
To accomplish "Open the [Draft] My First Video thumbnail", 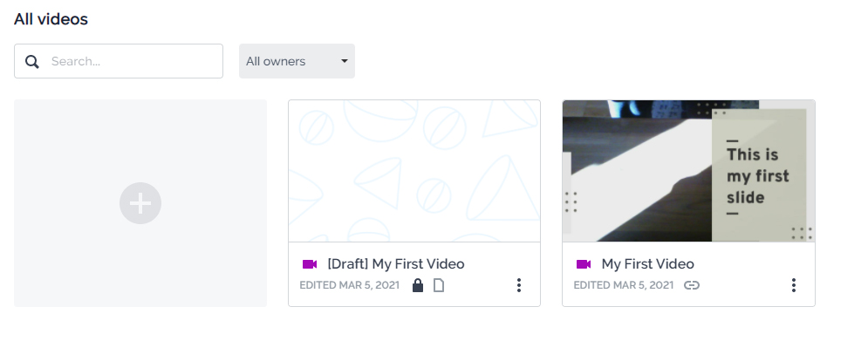I will 414,171.
